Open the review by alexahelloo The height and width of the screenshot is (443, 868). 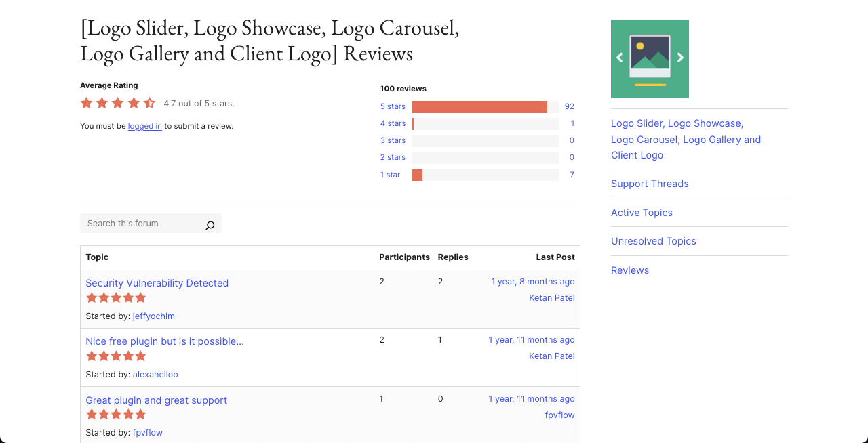(165, 341)
